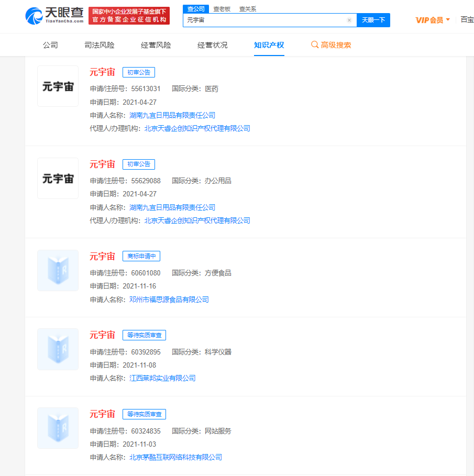Open 高级搜索 advanced search

tap(336, 45)
